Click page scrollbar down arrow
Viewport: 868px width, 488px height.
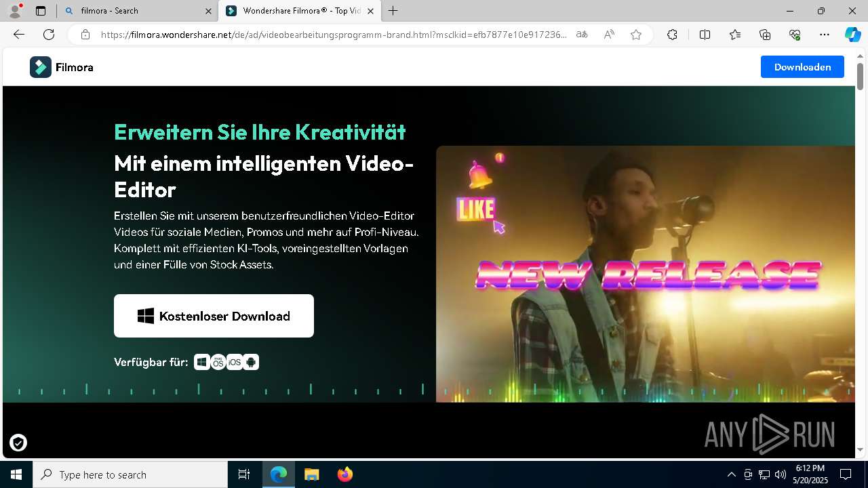tap(860, 449)
